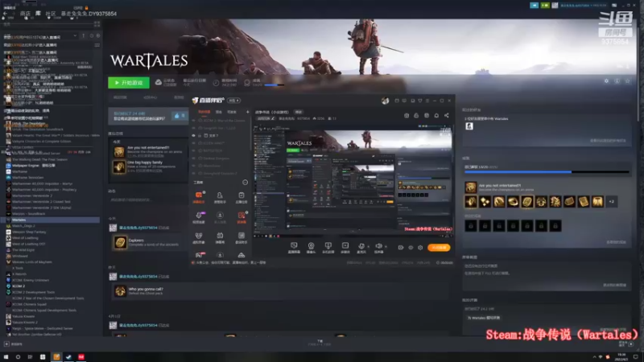644x362 pixels.
Task: Open 'One big happy family' activity entry
Action: click(x=148, y=167)
